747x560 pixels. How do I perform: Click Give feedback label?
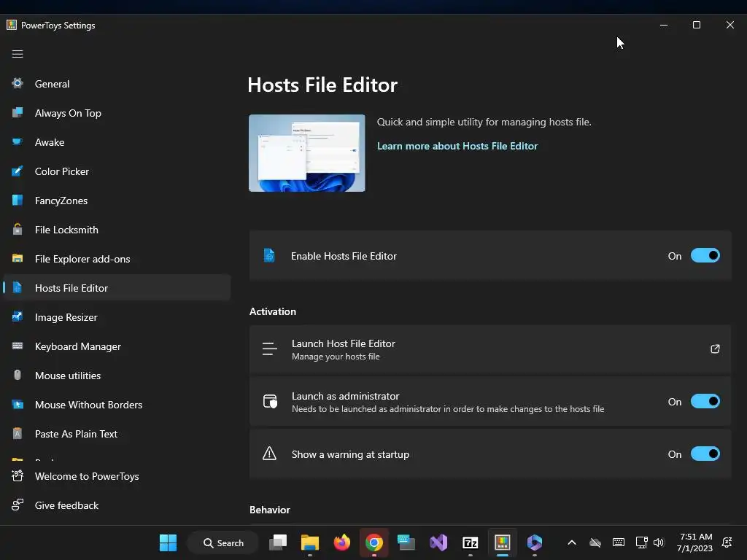(66, 505)
